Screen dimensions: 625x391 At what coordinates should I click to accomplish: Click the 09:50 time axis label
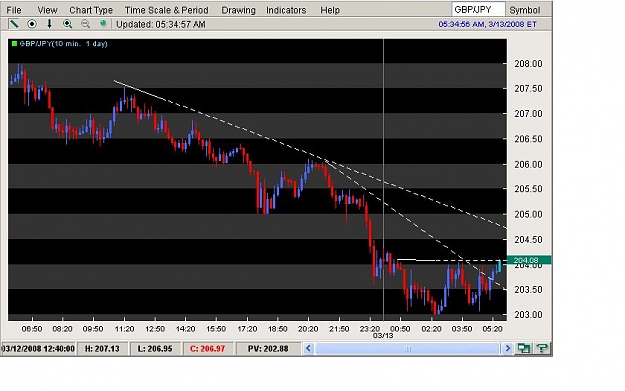tap(93, 329)
